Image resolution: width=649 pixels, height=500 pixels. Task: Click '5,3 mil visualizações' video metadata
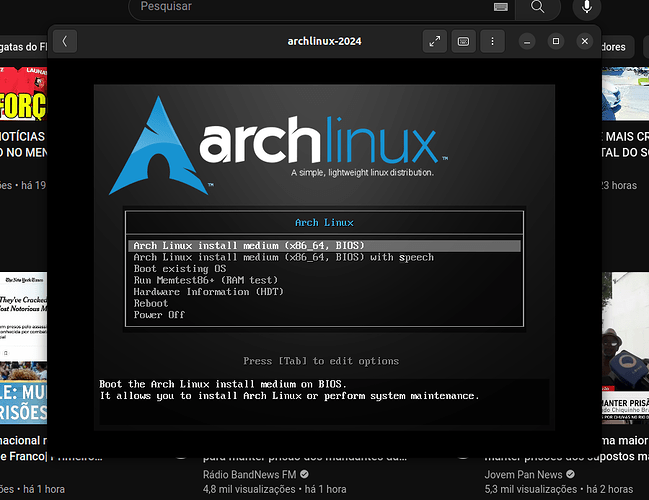pos(531,489)
